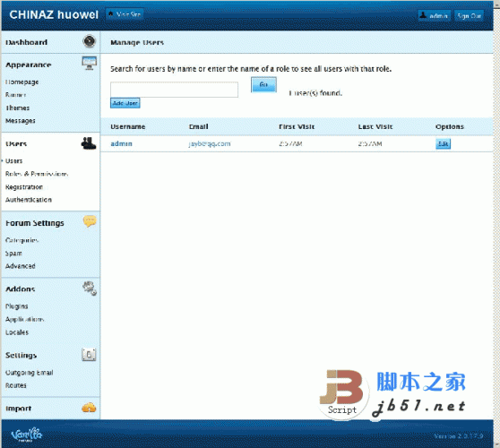500x448 pixels.
Task: Click the admin email address link
Action: (x=210, y=143)
